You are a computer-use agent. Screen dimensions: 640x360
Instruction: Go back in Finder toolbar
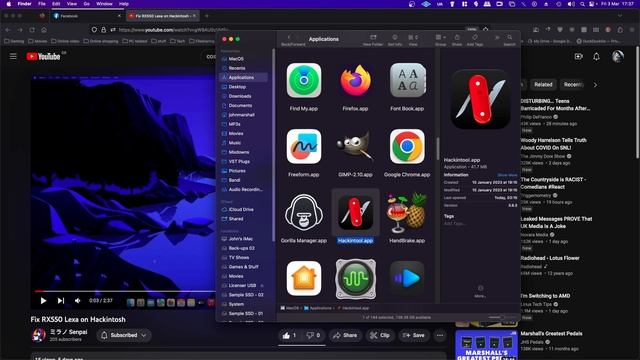click(289, 38)
